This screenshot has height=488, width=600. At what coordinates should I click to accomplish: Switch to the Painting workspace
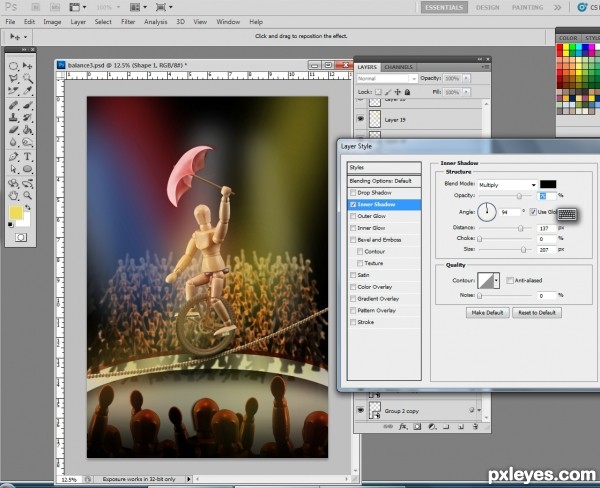pos(527,7)
